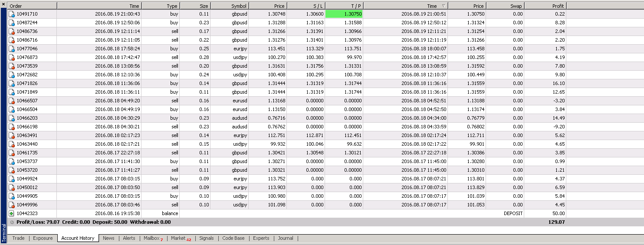Screen dimensions: 644x245
Task: Sort by the Swap column header
Action: pos(505,6)
